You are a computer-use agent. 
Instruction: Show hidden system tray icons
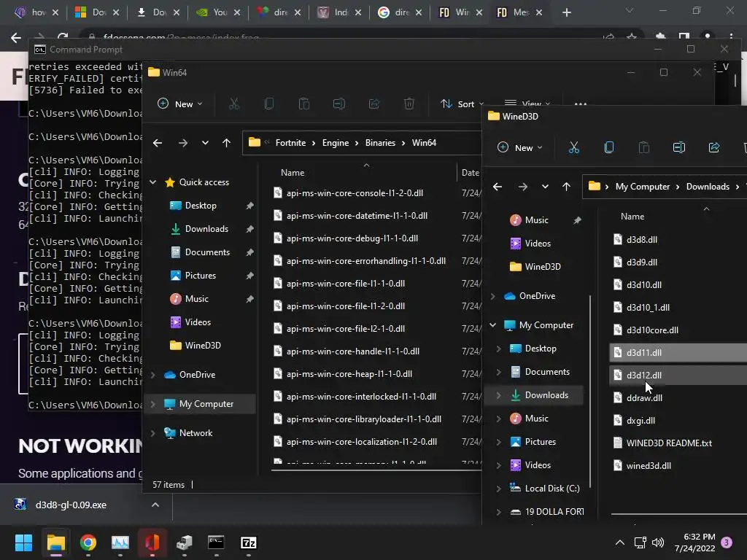pos(620,542)
